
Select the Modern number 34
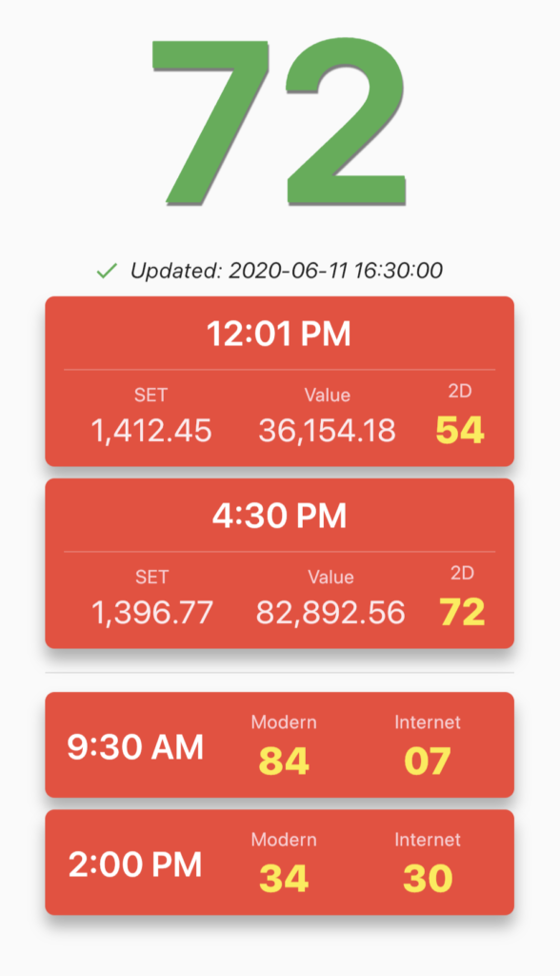point(284,878)
